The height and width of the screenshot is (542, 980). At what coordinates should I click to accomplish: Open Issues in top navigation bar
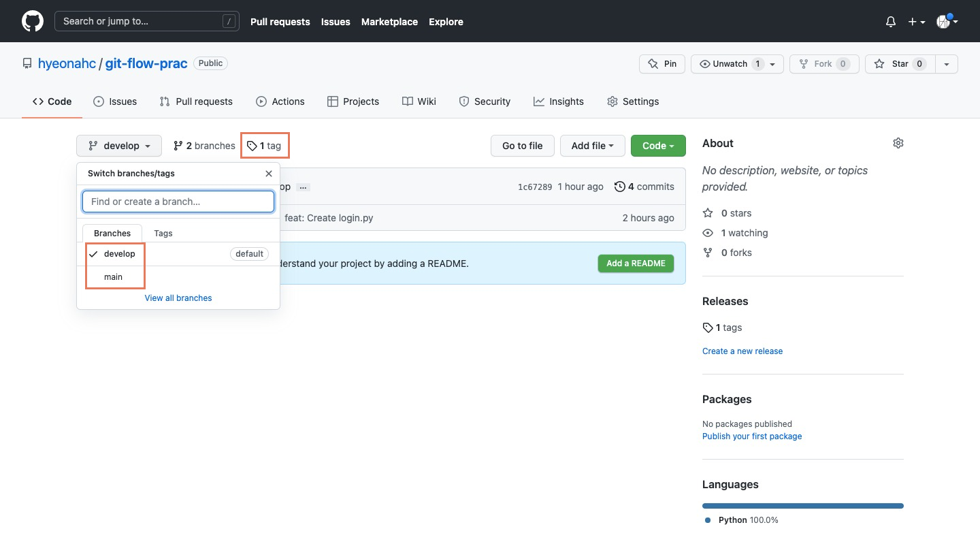[x=336, y=22]
